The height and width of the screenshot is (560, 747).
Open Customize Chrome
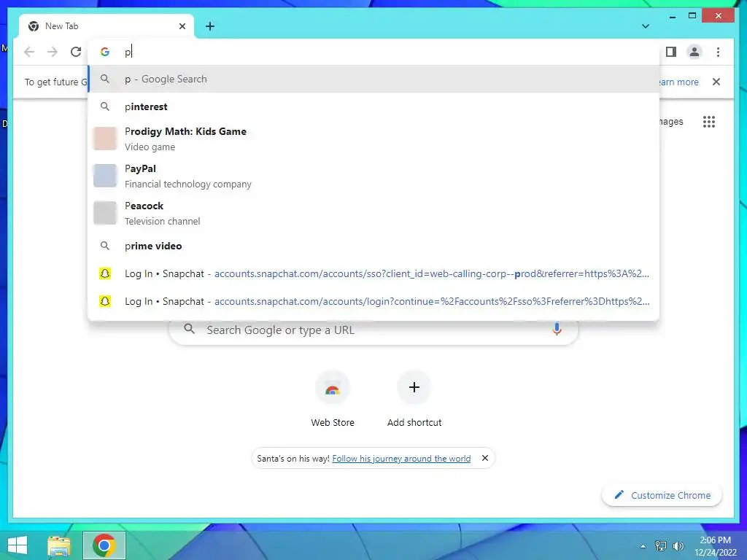tap(662, 495)
